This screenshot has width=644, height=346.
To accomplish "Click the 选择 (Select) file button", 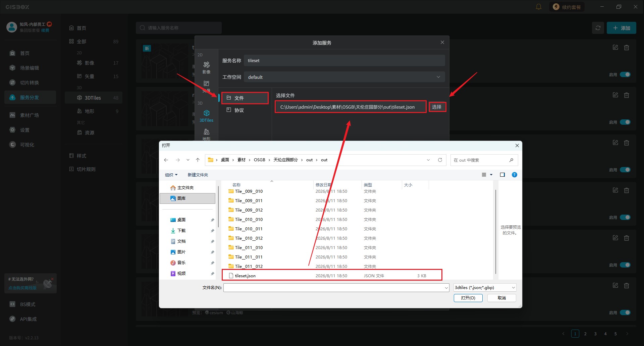I will click(x=437, y=107).
